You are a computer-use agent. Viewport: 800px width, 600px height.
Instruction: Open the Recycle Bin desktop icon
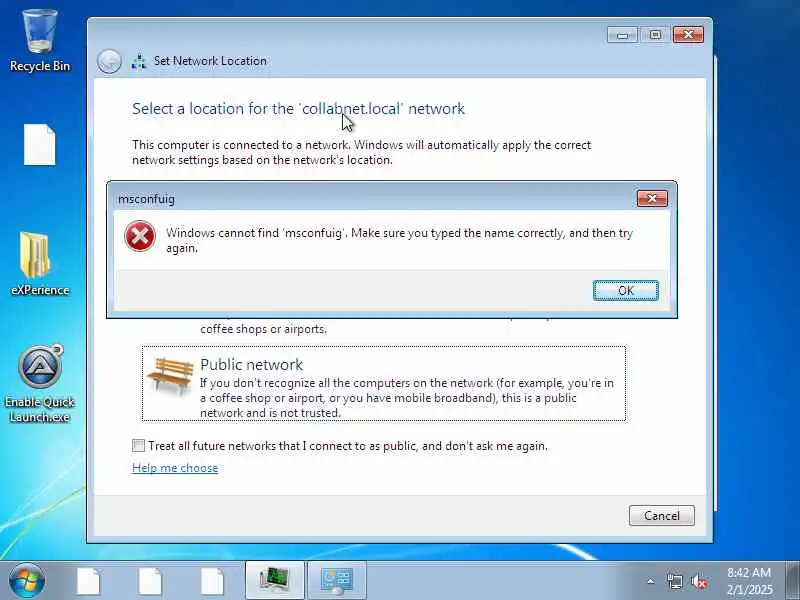40,41
